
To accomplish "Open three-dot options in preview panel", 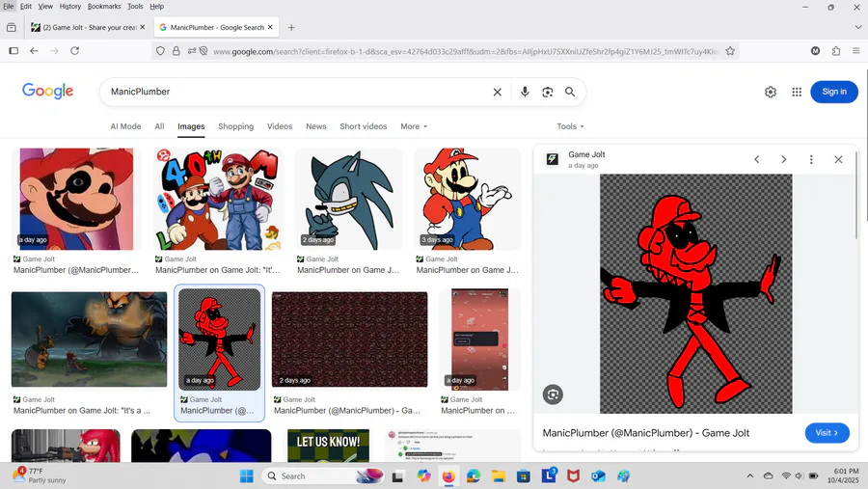I will pos(811,159).
